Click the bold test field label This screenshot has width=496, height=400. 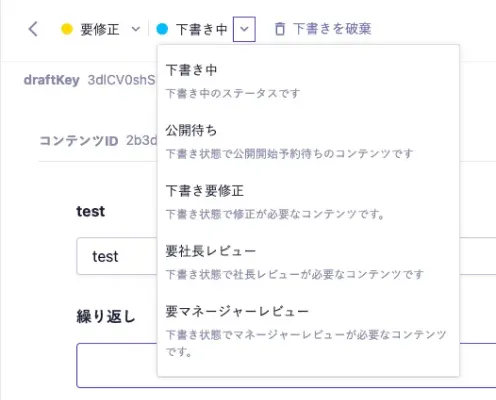click(x=90, y=211)
